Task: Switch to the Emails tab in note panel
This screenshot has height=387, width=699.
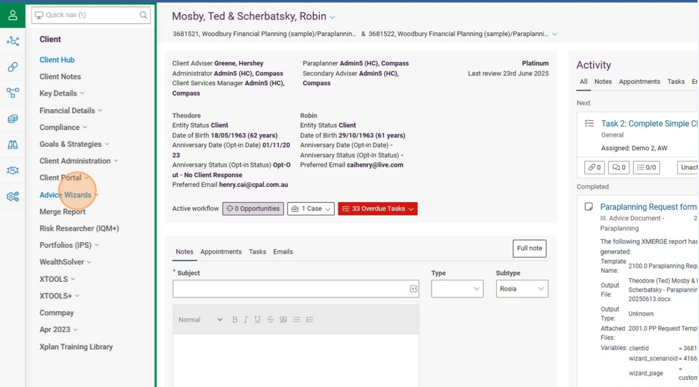Action: point(283,252)
